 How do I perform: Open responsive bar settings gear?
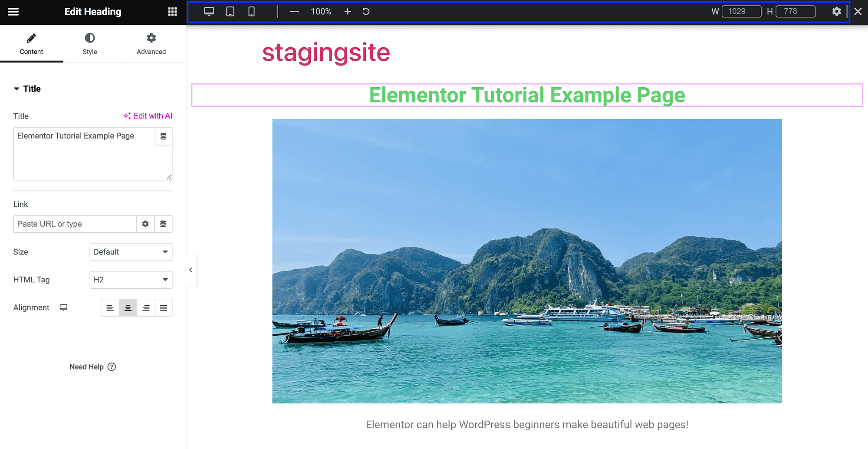point(837,12)
